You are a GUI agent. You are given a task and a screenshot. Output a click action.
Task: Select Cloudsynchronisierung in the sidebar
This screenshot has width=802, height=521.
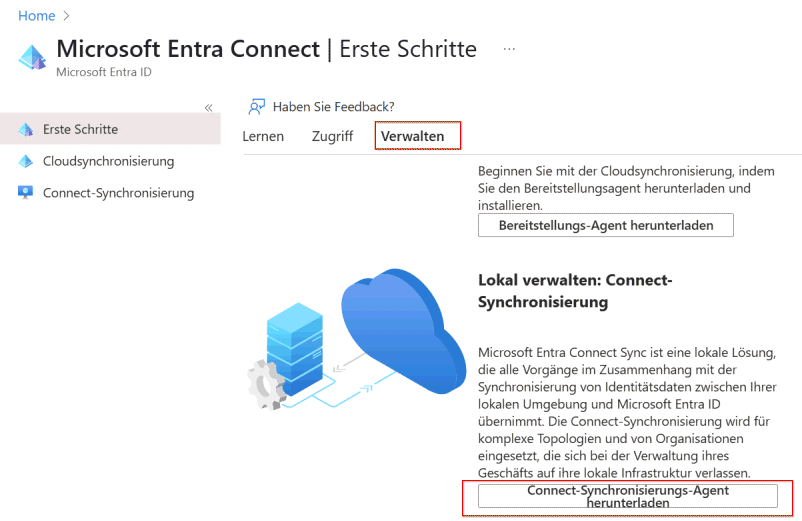point(108,161)
